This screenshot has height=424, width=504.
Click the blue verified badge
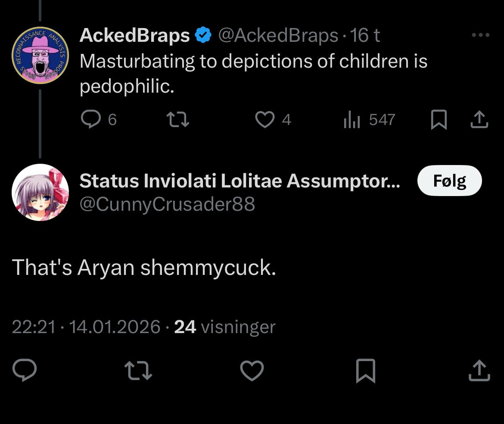(x=203, y=35)
